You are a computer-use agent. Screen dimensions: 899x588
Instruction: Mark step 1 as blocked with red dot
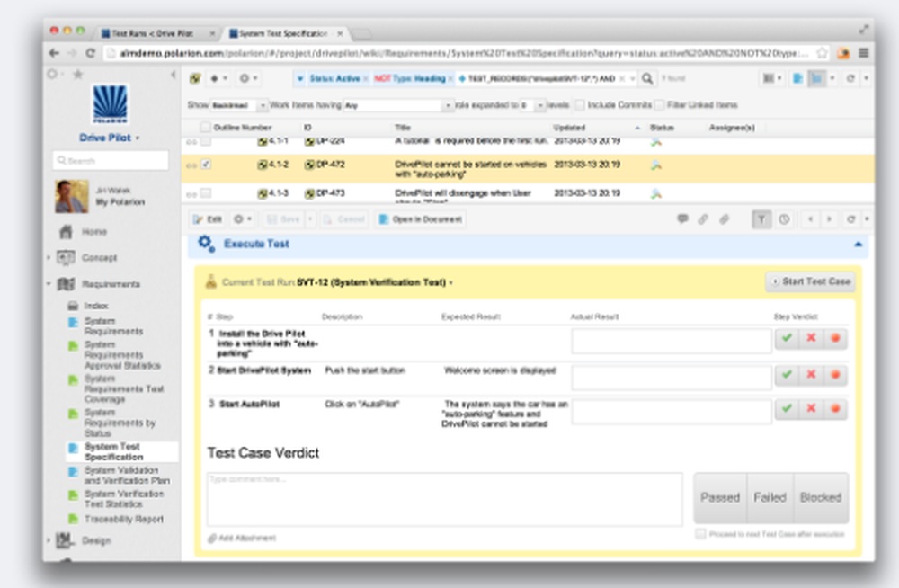(x=835, y=338)
